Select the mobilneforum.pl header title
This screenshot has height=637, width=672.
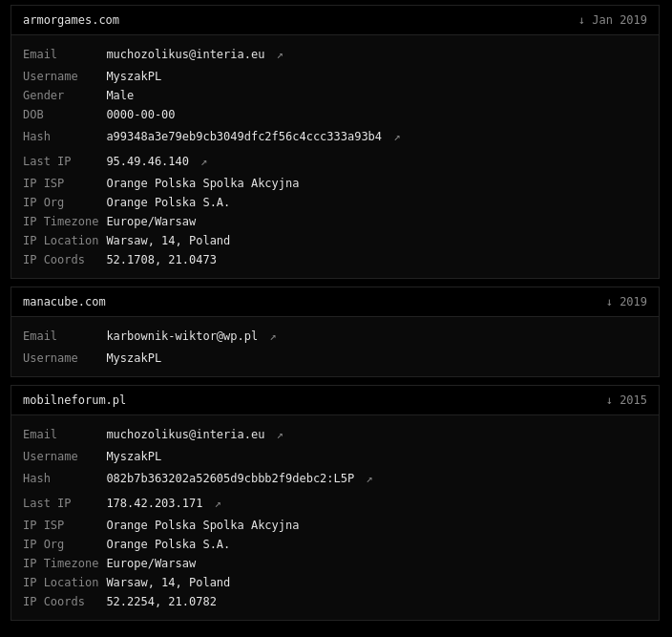coord(74,400)
